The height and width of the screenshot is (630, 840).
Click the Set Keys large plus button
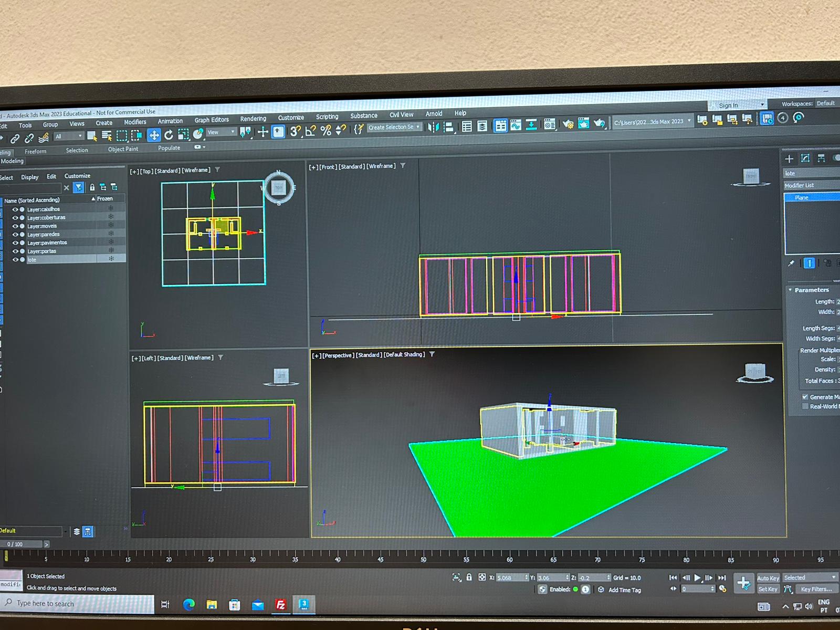click(743, 583)
